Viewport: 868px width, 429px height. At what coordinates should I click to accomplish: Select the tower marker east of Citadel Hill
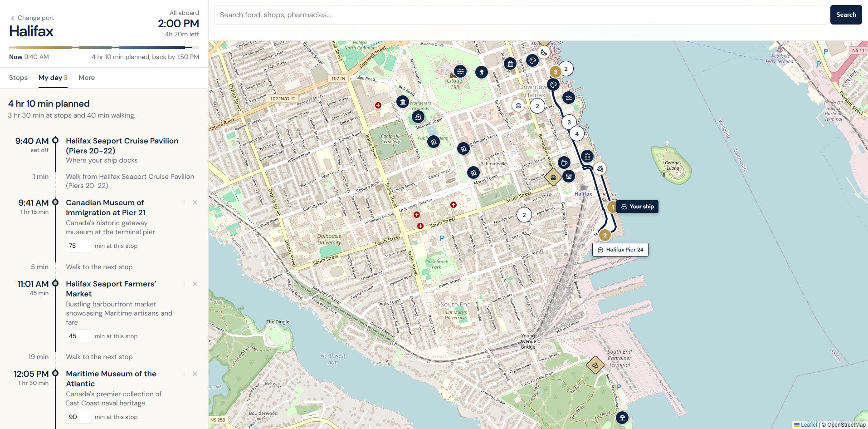click(482, 72)
